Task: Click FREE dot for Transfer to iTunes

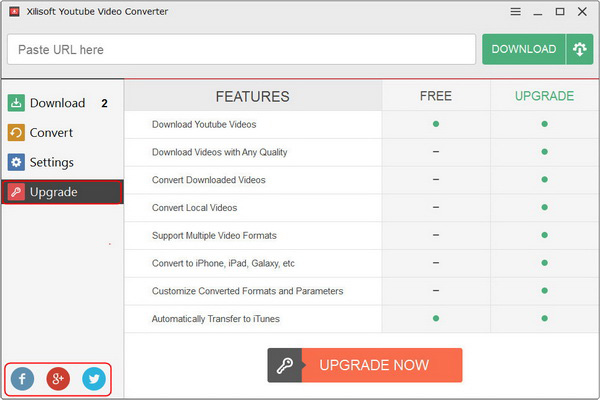Action: point(436,318)
